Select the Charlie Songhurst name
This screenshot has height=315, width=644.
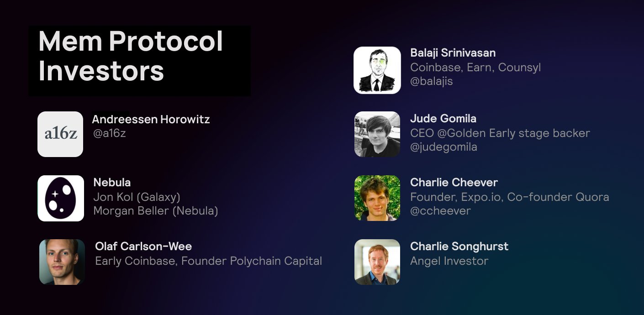click(459, 247)
